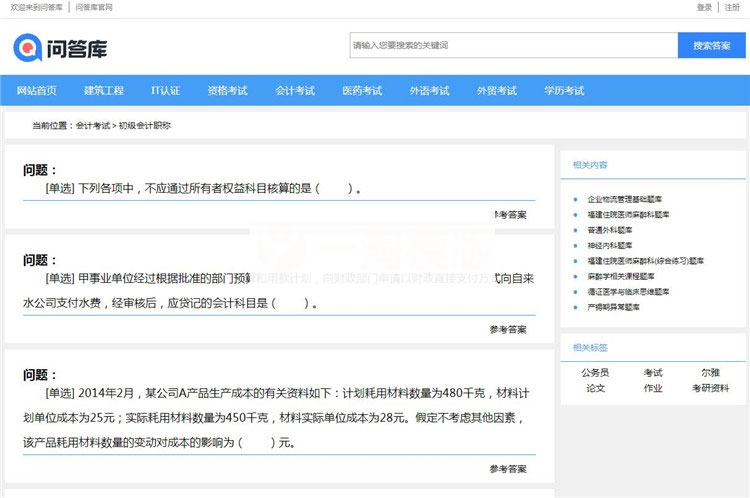Select the 考研资料 tag

pyautogui.click(x=710, y=388)
